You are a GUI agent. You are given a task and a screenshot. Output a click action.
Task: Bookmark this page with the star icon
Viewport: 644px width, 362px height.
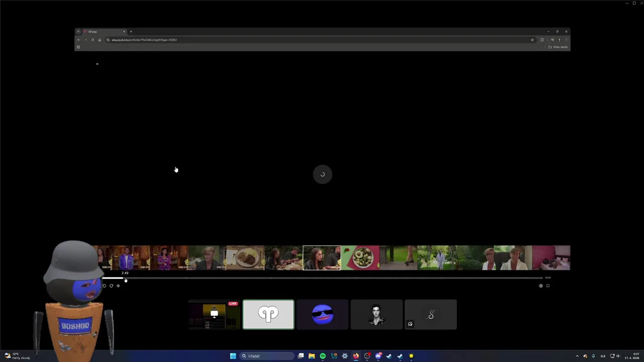(x=532, y=40)
